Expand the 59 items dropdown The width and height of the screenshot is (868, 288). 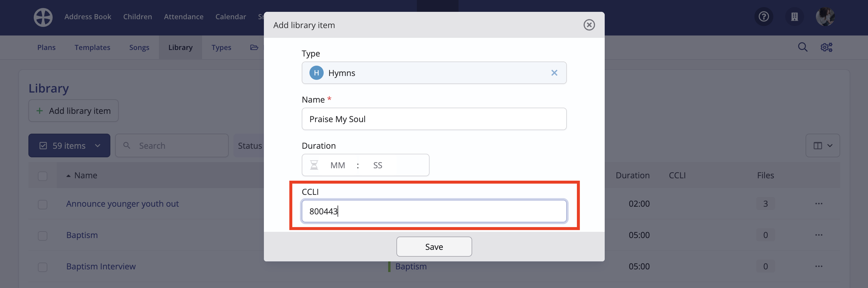69,145
